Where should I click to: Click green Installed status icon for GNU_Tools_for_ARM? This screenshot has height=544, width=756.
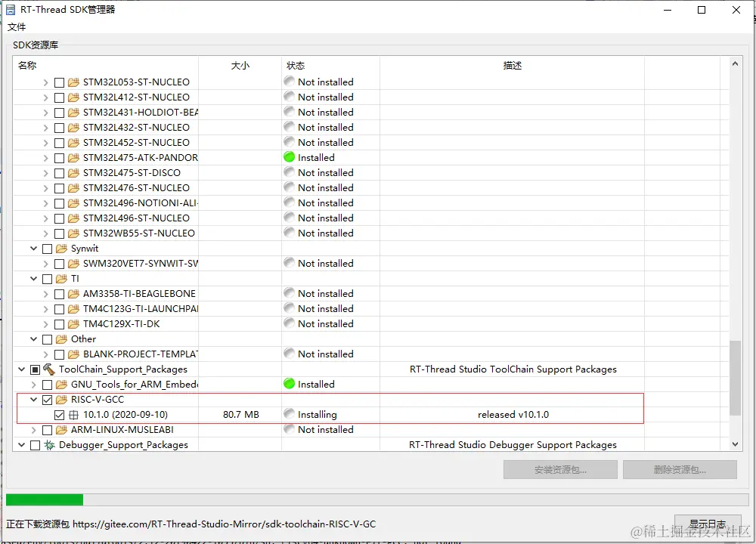pyautogui.click(x=290, y=384)
